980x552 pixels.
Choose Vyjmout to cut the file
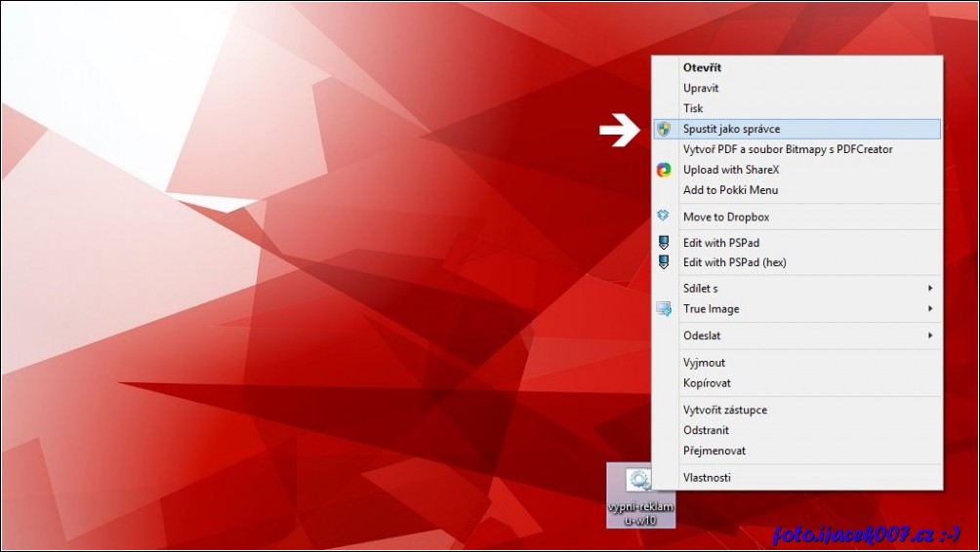pos(704,363)
